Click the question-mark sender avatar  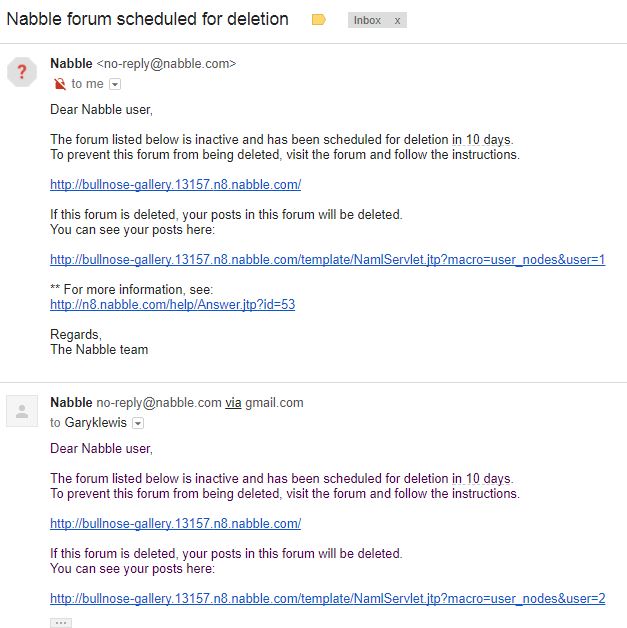click(x=22, y=72)
